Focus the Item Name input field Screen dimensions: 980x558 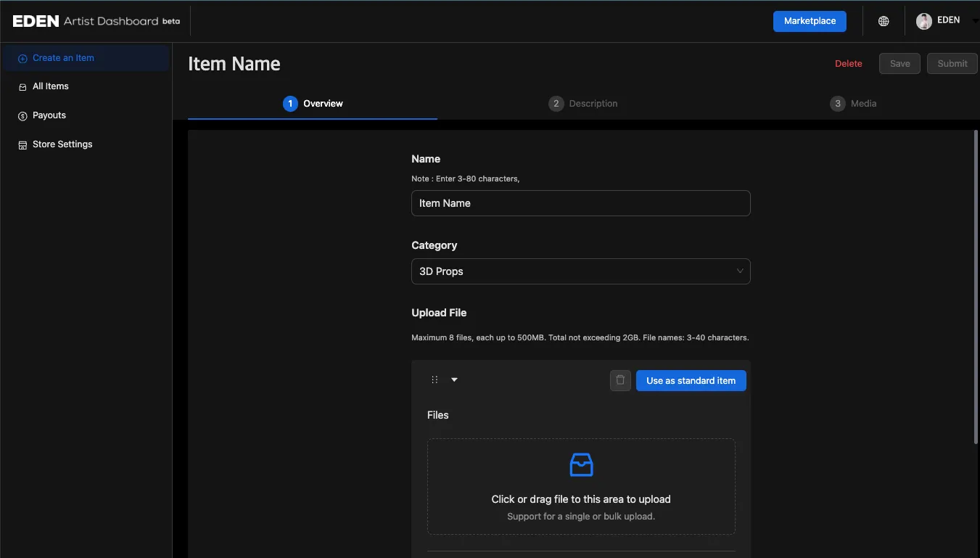[580, 203]
